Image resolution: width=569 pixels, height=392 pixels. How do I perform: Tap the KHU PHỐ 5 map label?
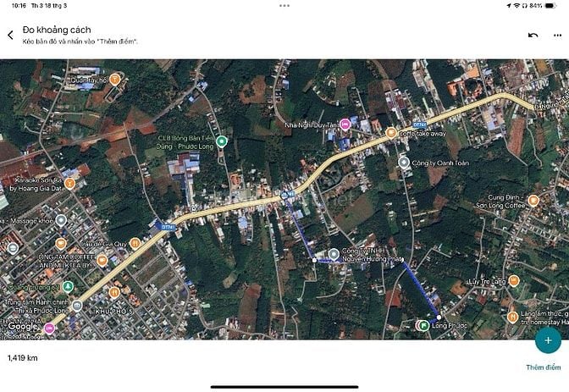tap(114, 312)
